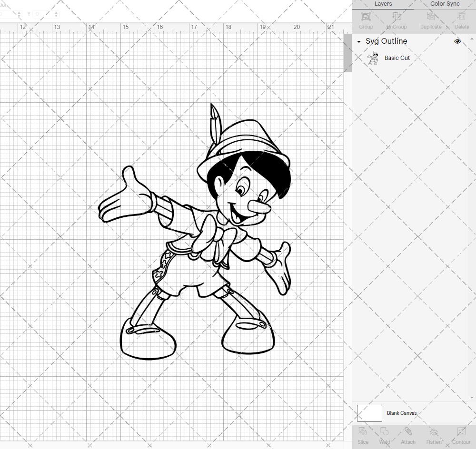This screenshot has width=476, height=449.
Task: Click the Group icon in Layers toolbar
Action: pyautogui.click(x=366, y=17)
